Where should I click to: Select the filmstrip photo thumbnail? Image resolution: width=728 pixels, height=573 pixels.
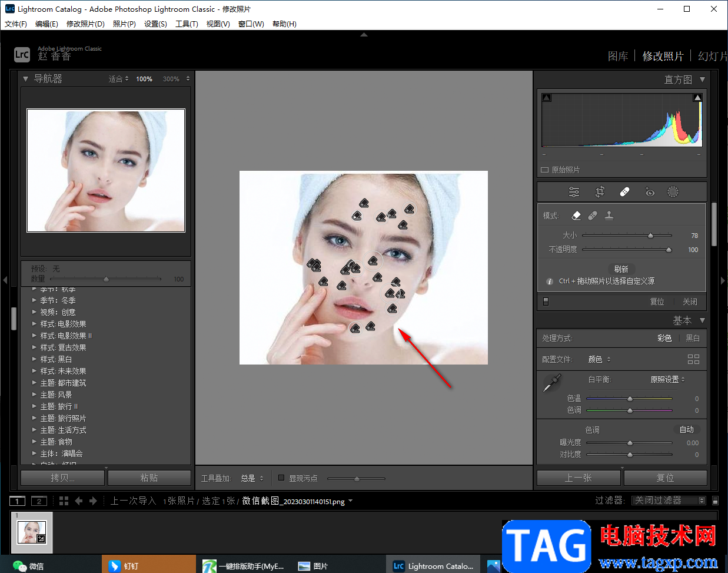32,532
